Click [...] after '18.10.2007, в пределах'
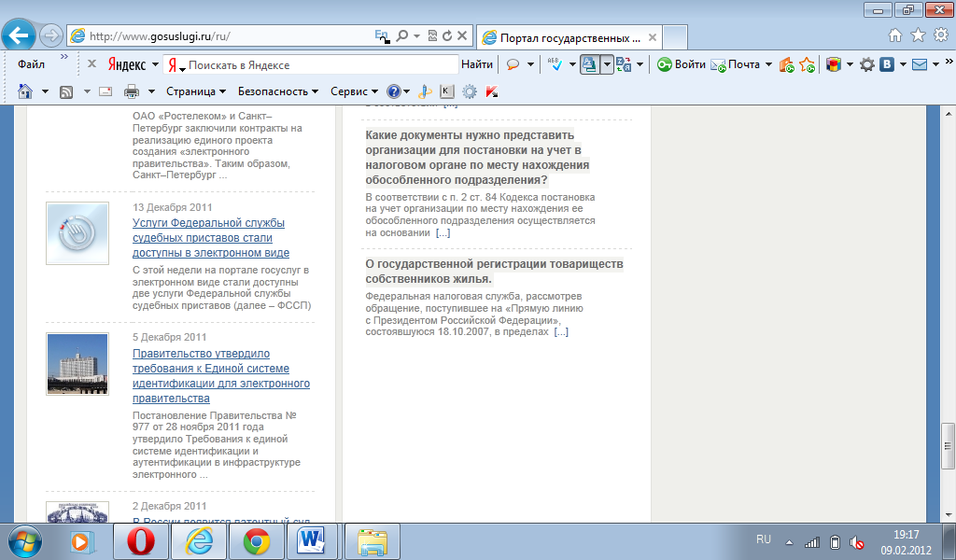 [x=561, y=332]
